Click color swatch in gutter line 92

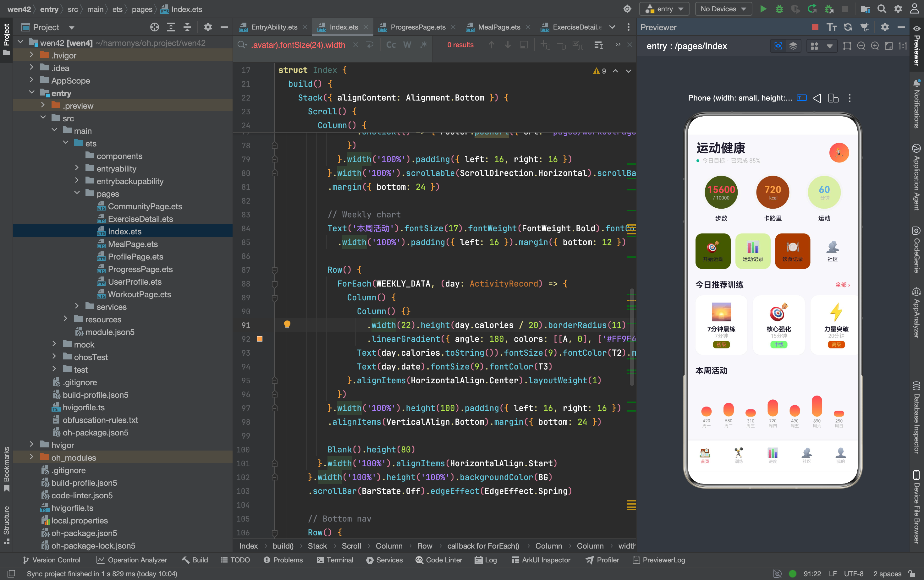(x=259, y=339)
